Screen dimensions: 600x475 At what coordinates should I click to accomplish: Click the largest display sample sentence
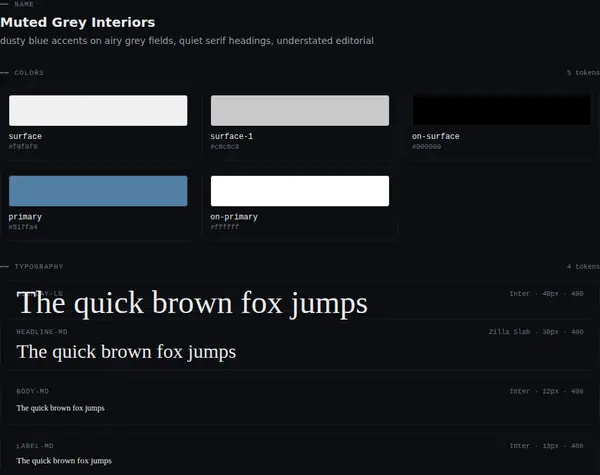(x=192, y=303)
